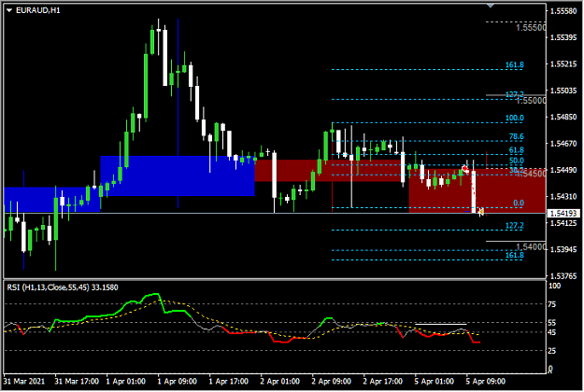Click price scale value 1.53945
Screen dimensions: 584x392
coord(563,249)
